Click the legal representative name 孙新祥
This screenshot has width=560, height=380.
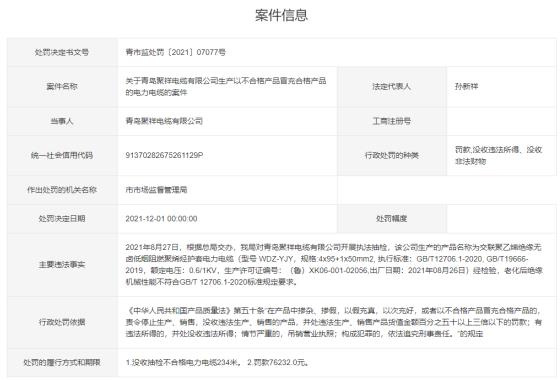point(466,86)
